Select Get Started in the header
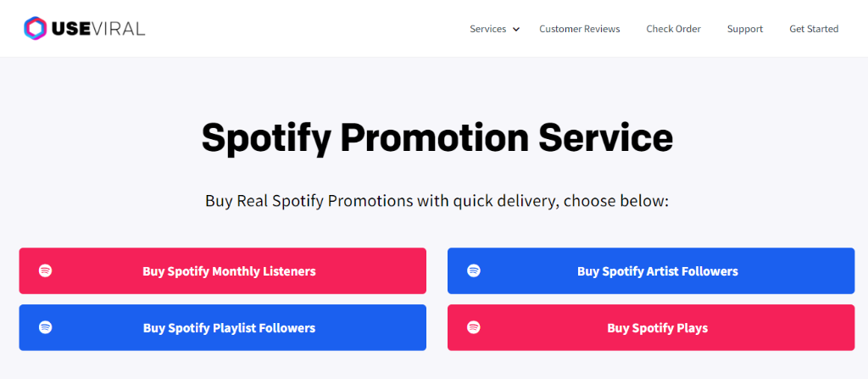 [x=814, y=29]
